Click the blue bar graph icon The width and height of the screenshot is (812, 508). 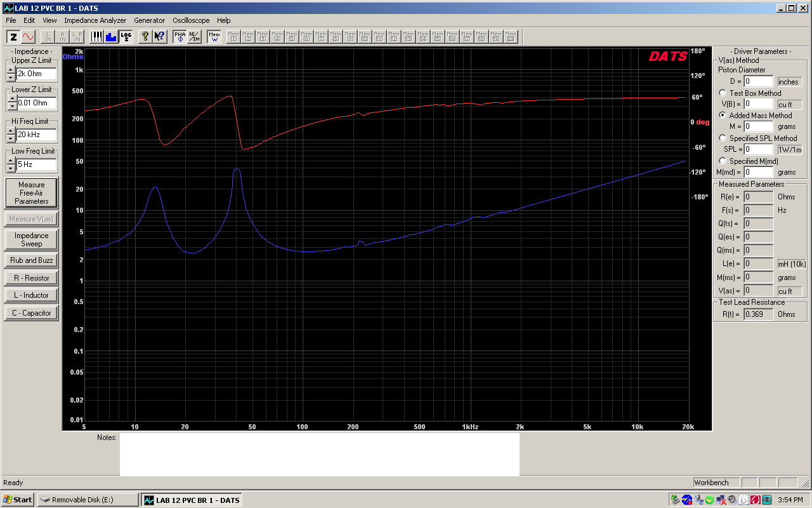[x=111, y=37]
